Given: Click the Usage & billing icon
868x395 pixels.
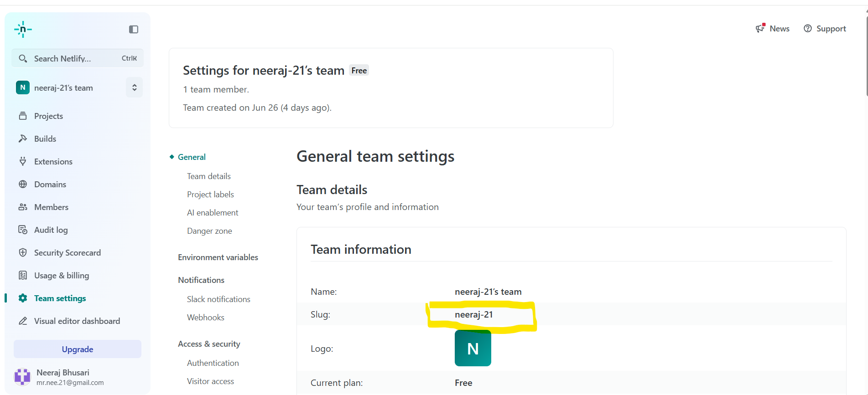Looking at the screenshot, I should [23, 275].
